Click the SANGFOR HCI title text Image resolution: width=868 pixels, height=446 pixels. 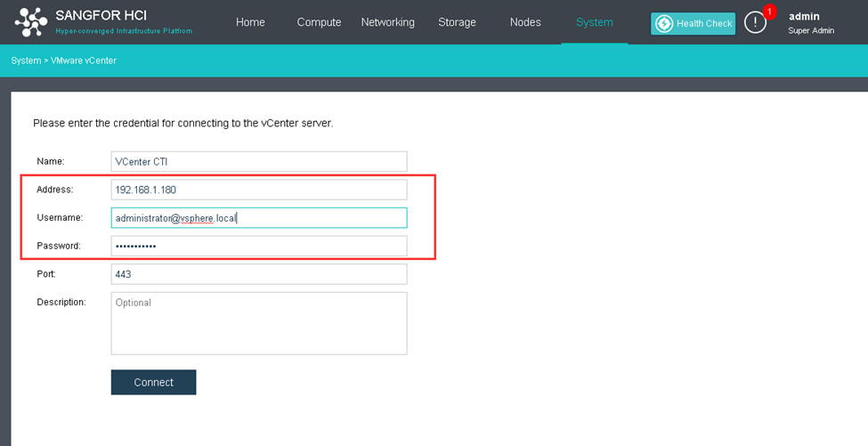tap(101, 15)
